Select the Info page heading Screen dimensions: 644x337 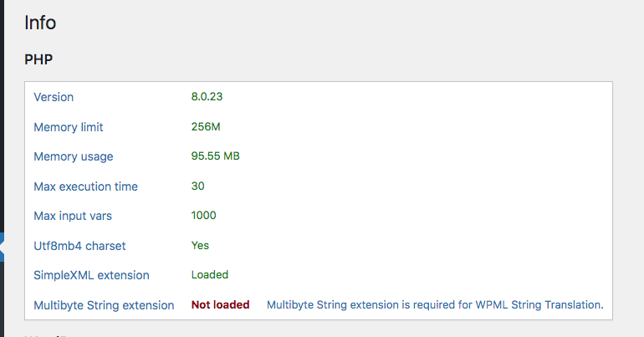(40, 23)
